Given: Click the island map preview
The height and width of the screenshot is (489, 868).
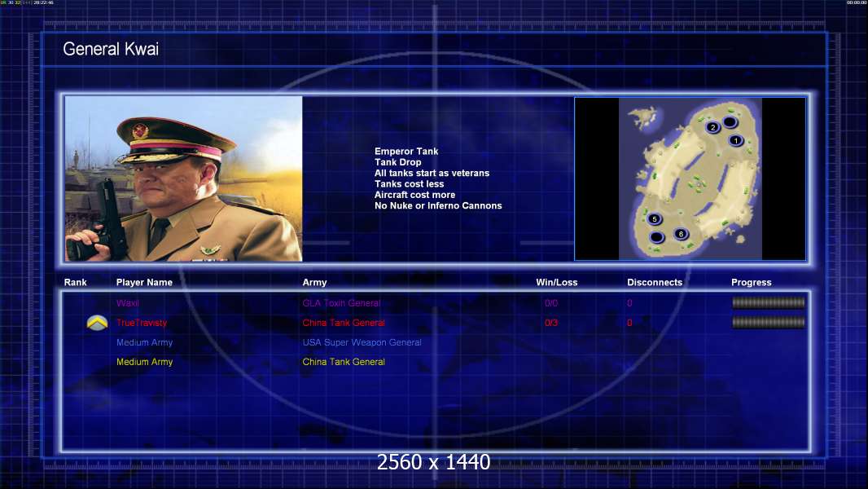Looking at the screenshot, I should (x=690, y=178).
